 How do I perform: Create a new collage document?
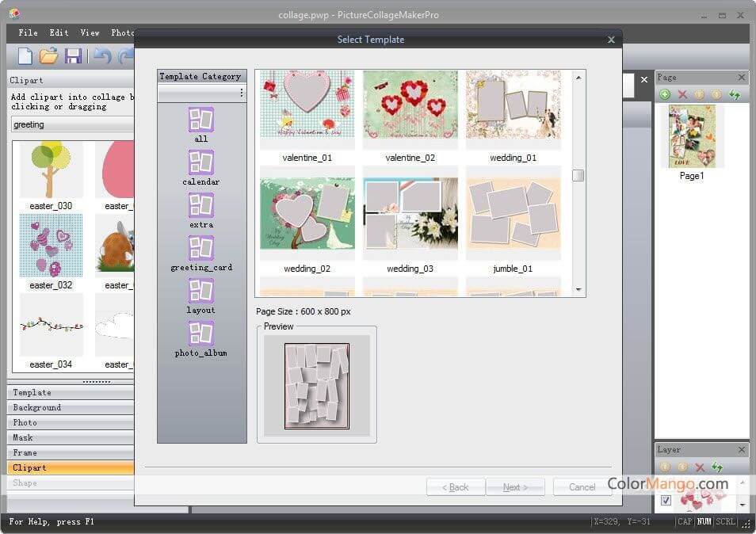pyautogui.click(x=25, y=55)
